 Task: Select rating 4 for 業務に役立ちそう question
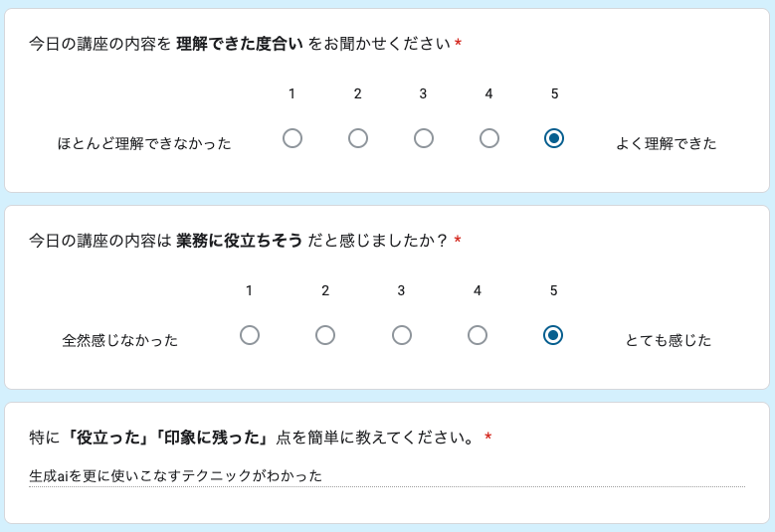coord(478,335)
